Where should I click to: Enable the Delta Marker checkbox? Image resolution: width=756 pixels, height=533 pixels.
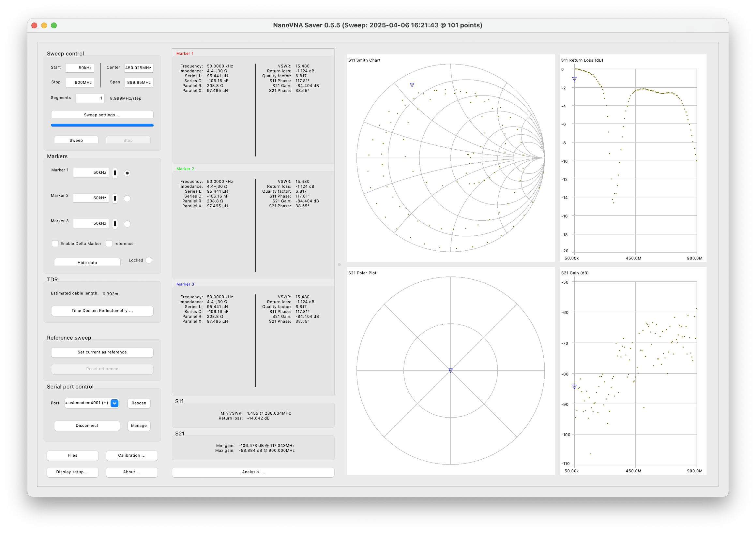[x=55, y=244]
